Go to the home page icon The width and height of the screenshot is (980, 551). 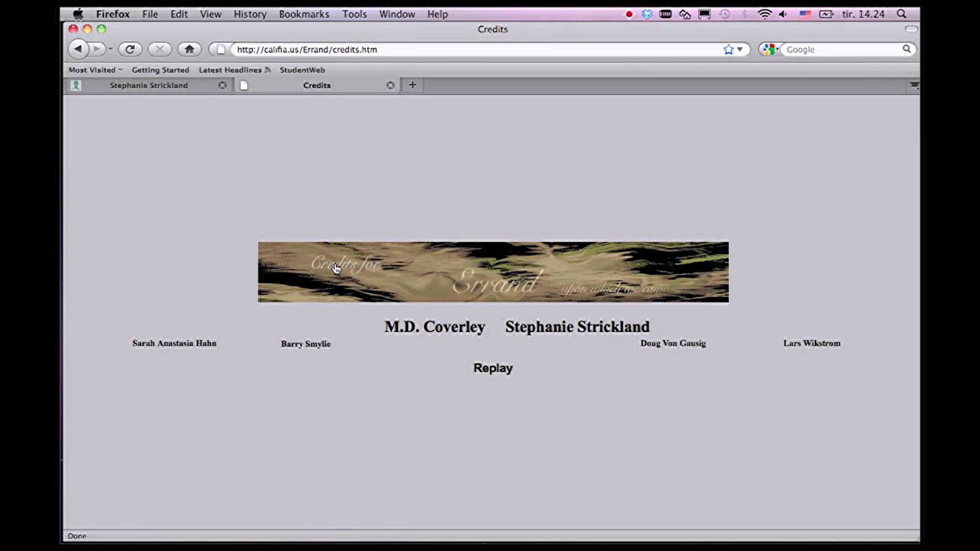pyautogui.click(x=189, y=49)
